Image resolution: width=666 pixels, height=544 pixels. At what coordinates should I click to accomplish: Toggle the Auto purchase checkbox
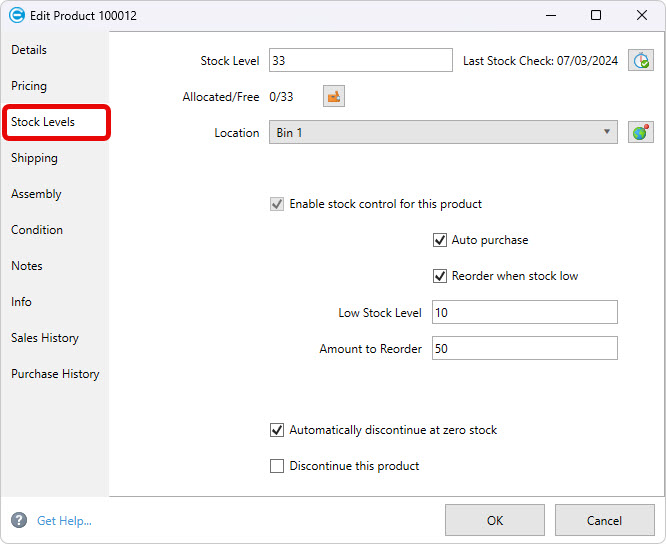click(x=439, y=240)
